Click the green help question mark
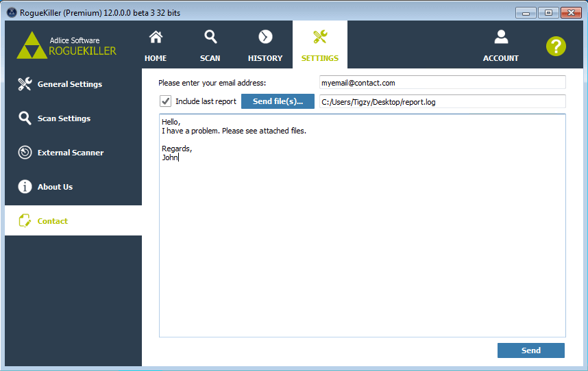The width and height of the screenshot is (588, 371). (556, 46)
